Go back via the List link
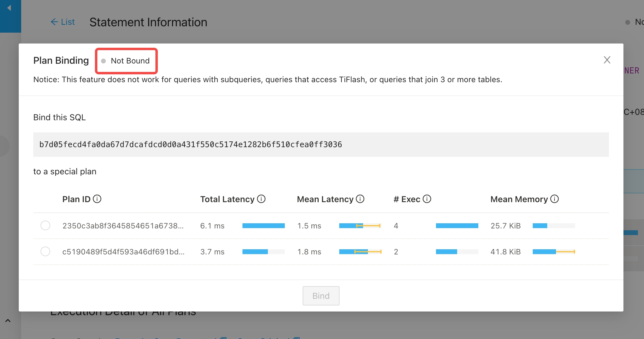This screenshot has width=644, height=339. 63,22
